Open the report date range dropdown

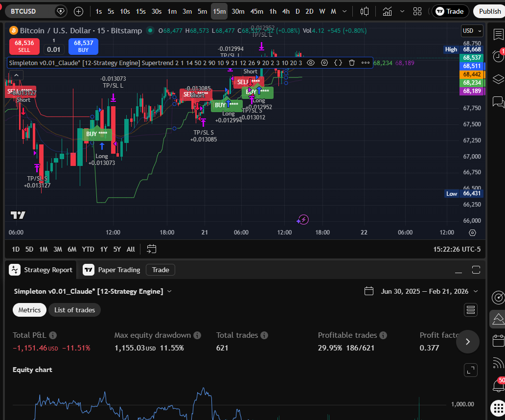[x=473, y=291]
